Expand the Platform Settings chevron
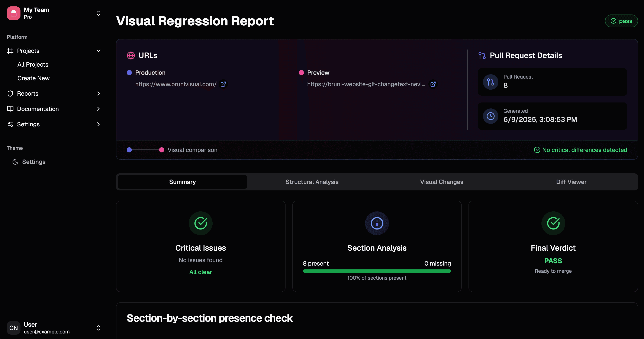The height and width of the screenshot is (339, 644). 99,124
